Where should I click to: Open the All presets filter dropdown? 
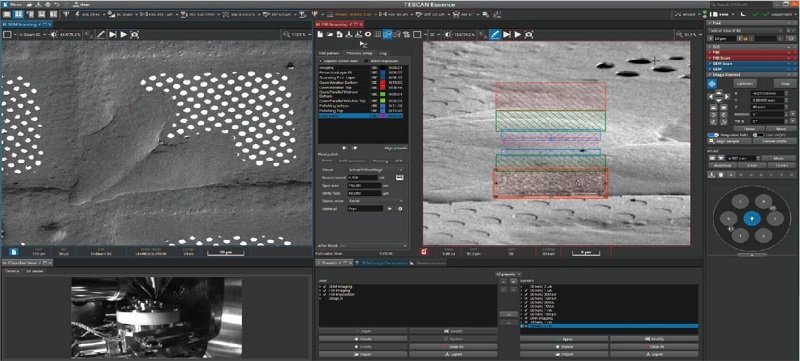pyautogui.click(x=508, y=274)
